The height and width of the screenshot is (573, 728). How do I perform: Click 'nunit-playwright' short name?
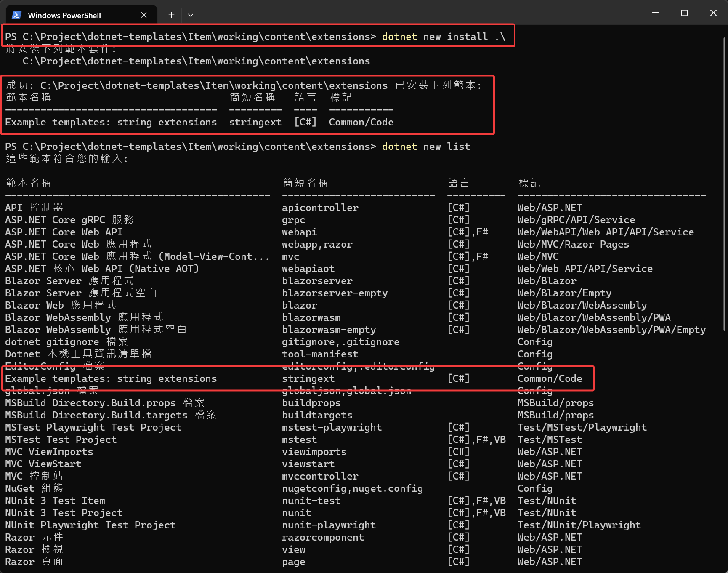(329, 525)
